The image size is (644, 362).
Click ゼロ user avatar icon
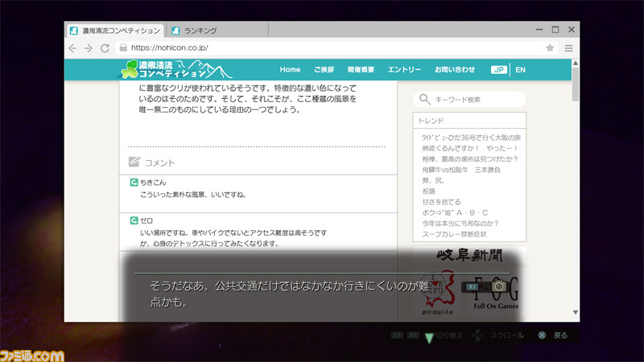[x=134, y=220]
